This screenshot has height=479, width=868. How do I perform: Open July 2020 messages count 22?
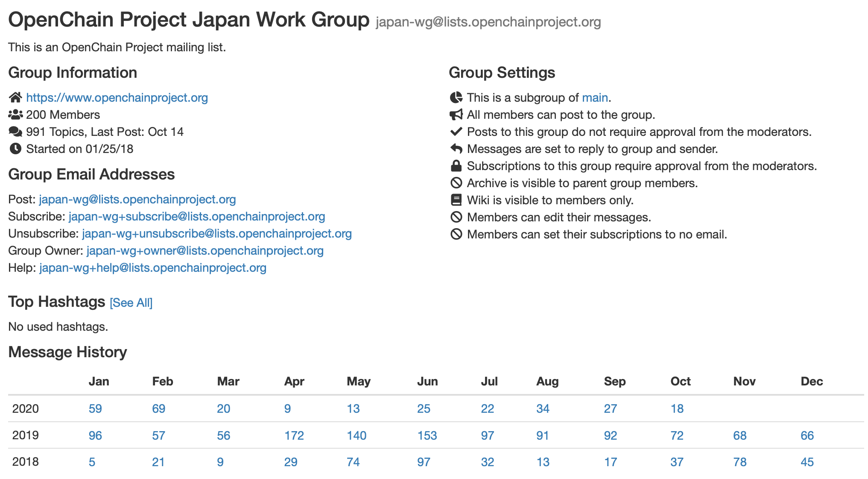(488, 409)
